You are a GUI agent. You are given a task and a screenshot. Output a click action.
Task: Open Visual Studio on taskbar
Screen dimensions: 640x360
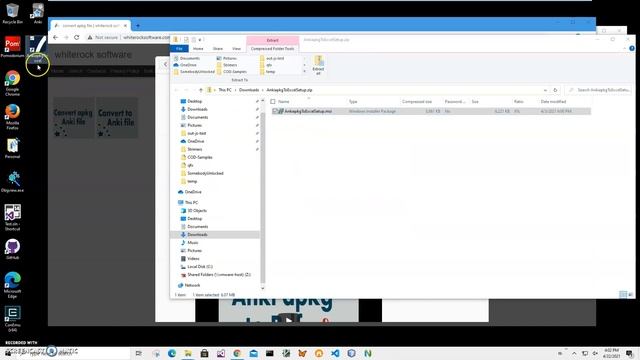click(221, 353)
